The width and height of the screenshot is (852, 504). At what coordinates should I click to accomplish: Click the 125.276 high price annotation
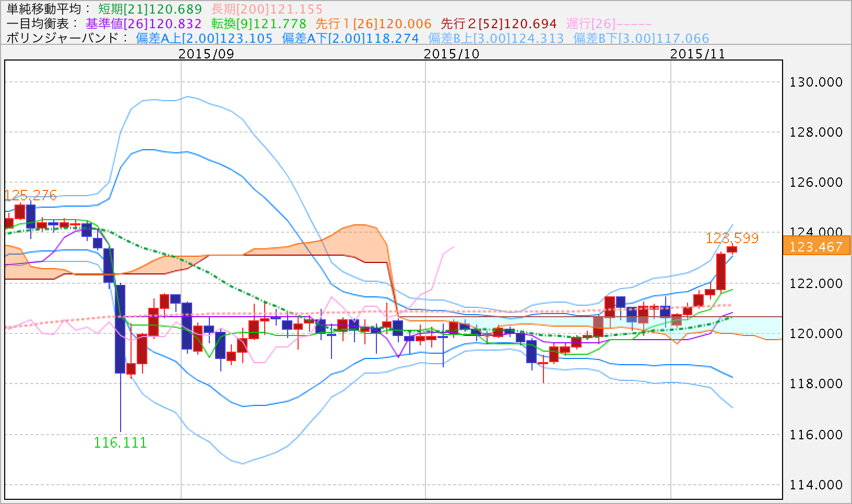pyautogui.click(x=30, y=195)
